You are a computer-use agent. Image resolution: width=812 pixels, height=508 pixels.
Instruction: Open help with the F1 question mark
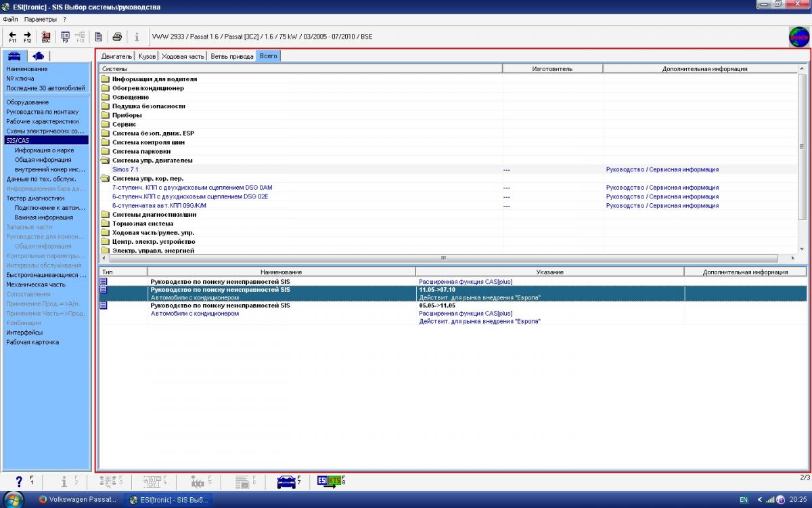tap(19, 482)
